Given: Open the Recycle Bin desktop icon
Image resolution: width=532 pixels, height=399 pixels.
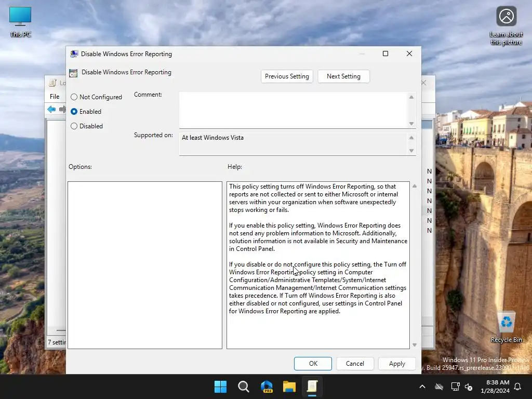Looking at the screenshot, I should [x=506, y=327].
